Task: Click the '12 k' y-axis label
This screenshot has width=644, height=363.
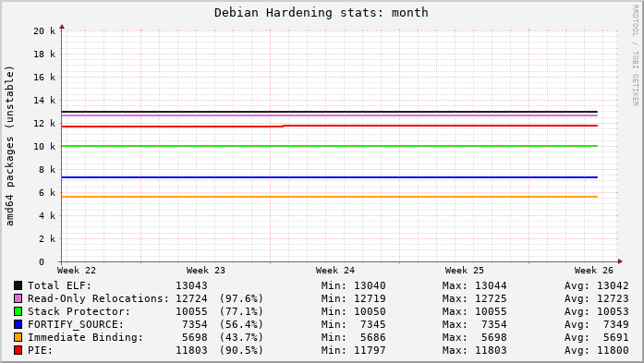Action: (44, 123)
